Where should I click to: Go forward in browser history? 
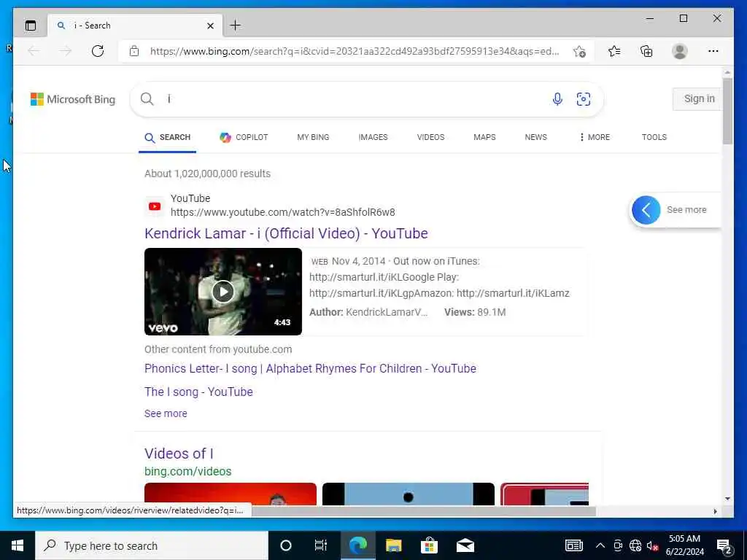pos(65,51)
